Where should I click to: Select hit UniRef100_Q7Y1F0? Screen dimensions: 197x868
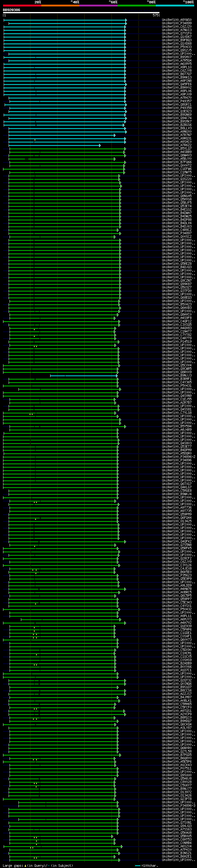coord(177,33)
